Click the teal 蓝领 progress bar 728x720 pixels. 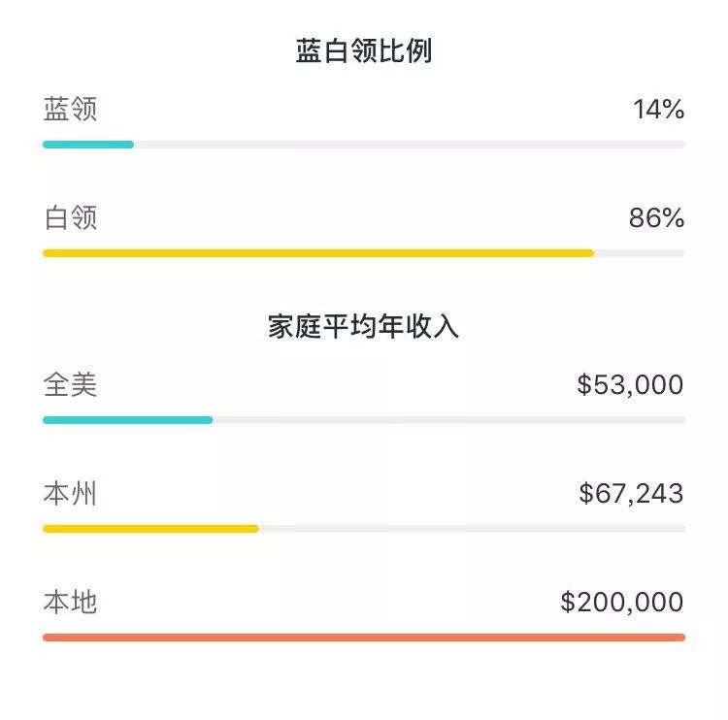pos(88,145)
